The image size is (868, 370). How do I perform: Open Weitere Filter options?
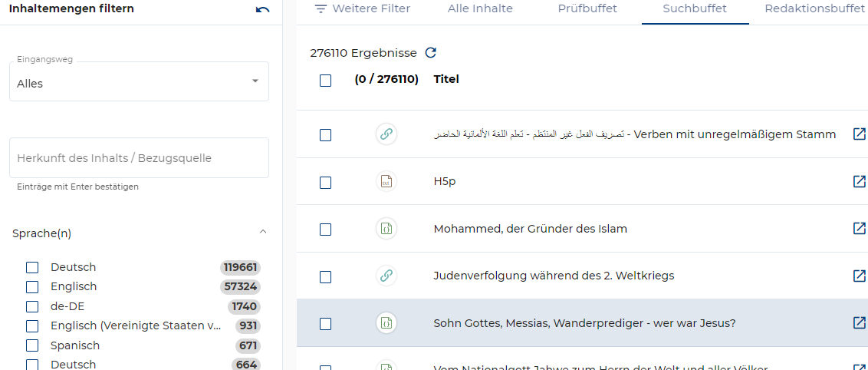click(362, 9)
